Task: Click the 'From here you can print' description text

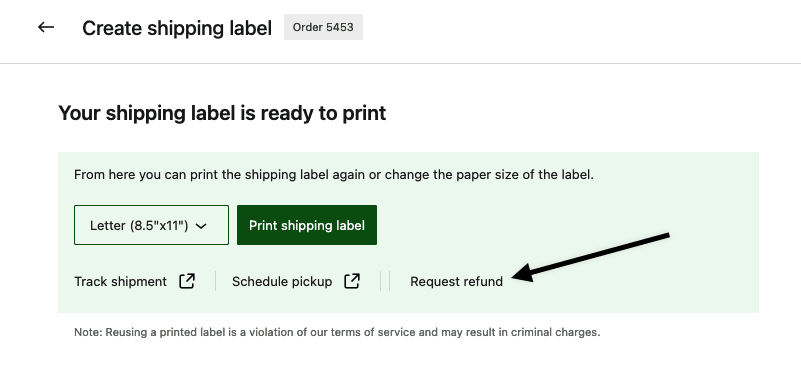Action: 334,175
